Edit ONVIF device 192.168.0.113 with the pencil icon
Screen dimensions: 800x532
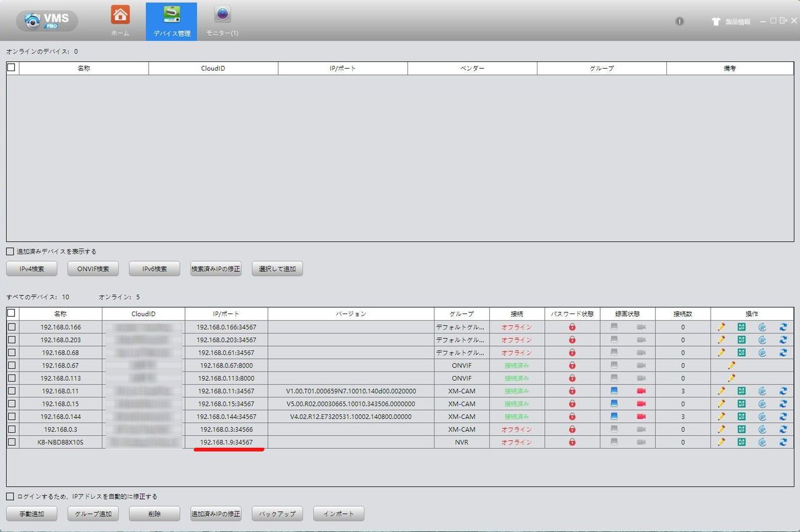[x=731, y=378]
